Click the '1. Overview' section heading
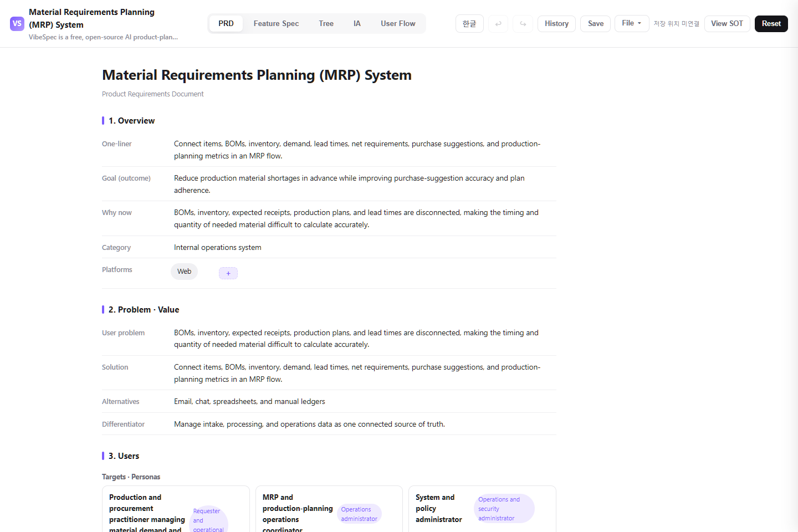The image size is (798, 532). pos(131,121)
